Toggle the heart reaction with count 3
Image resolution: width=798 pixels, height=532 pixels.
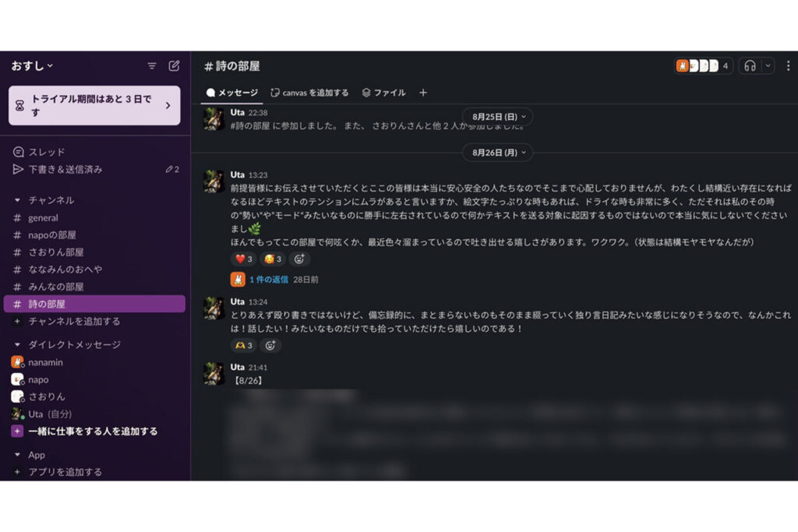[x=244, y=259]
